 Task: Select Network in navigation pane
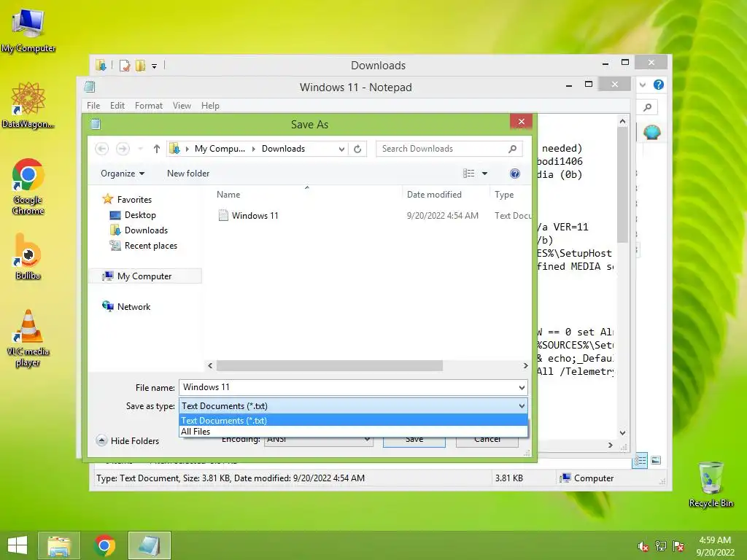(134, 307)
